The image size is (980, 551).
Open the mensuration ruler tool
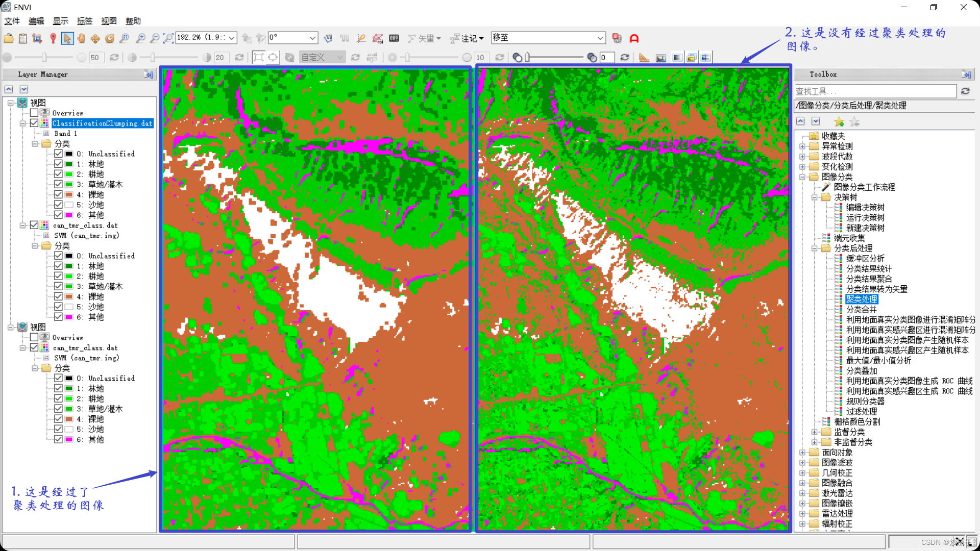[644, 58]
